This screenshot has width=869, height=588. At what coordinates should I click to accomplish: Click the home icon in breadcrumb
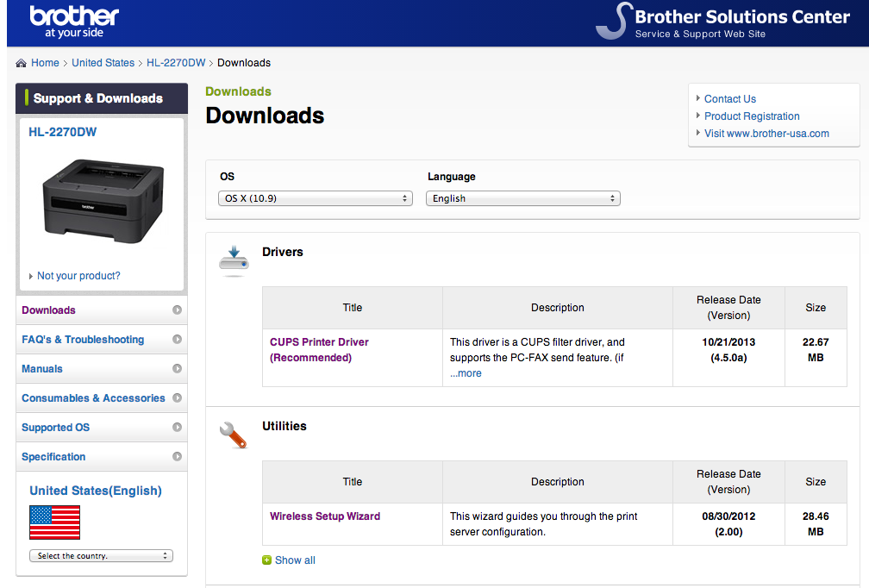pos(21,63)
